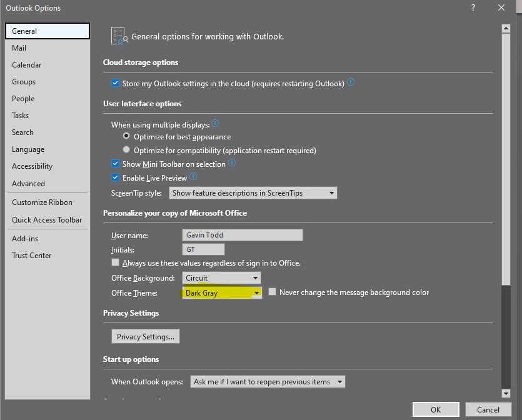Open the When Outlook opens dropdown
This screenshot has width=522, height=420.
pyautogui.click(x=268, y=382)
